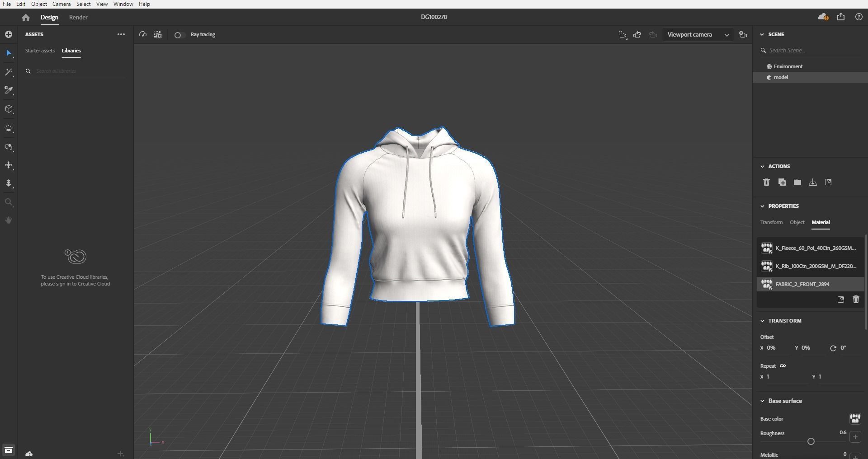Open the Viewport camera dropdown
Viewport: 868px width, 459px height.
pos(698,35)
